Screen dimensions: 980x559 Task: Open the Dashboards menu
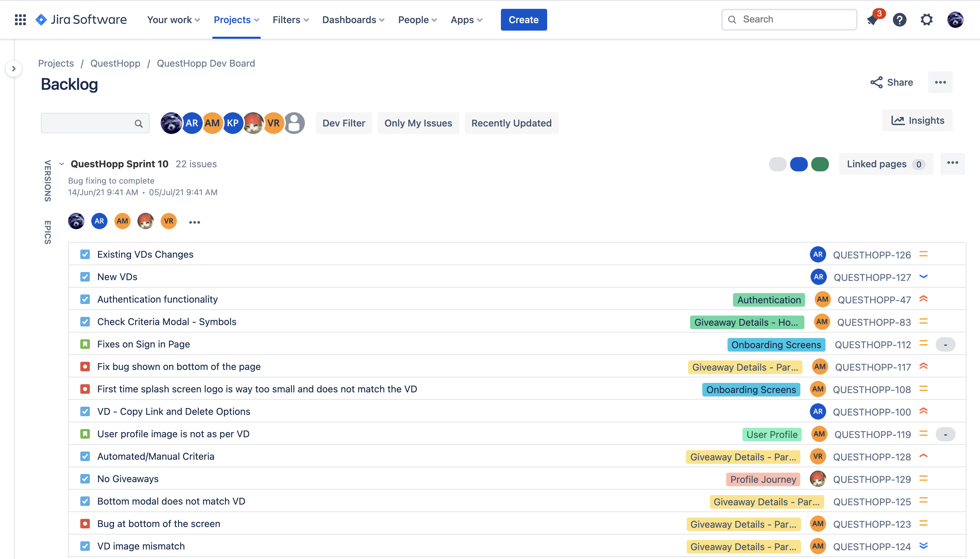coord(353,20)
